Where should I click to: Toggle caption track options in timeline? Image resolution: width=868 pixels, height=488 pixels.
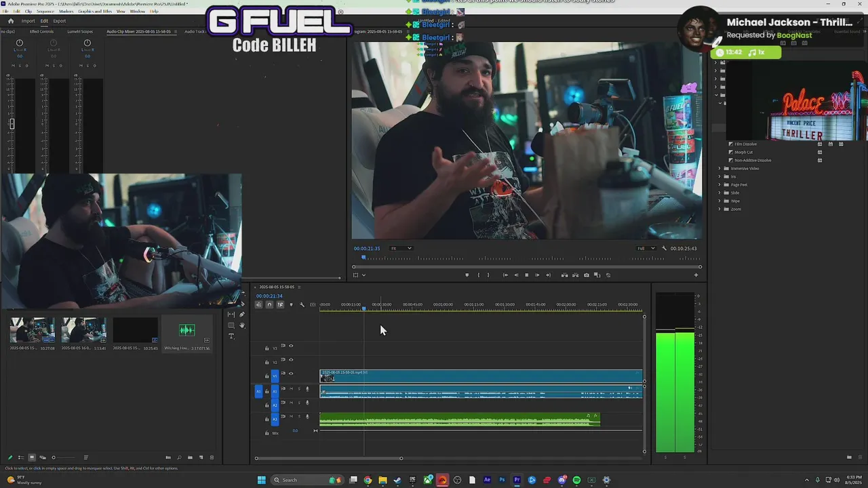313,304
